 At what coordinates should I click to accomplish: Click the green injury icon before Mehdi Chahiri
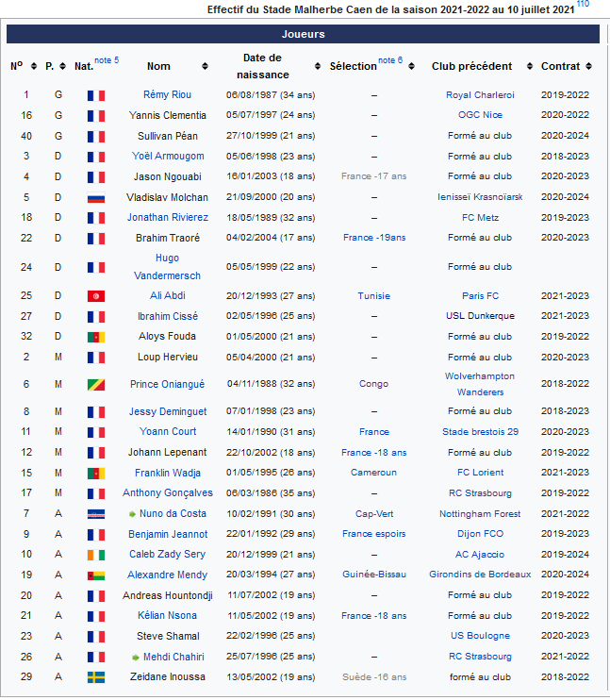click(x=135, y=657)
